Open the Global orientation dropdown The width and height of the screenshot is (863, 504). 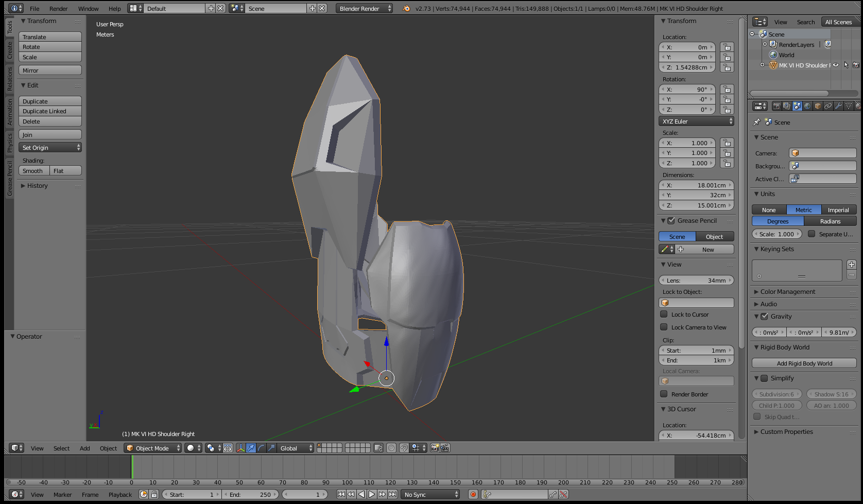coord(295,448)
